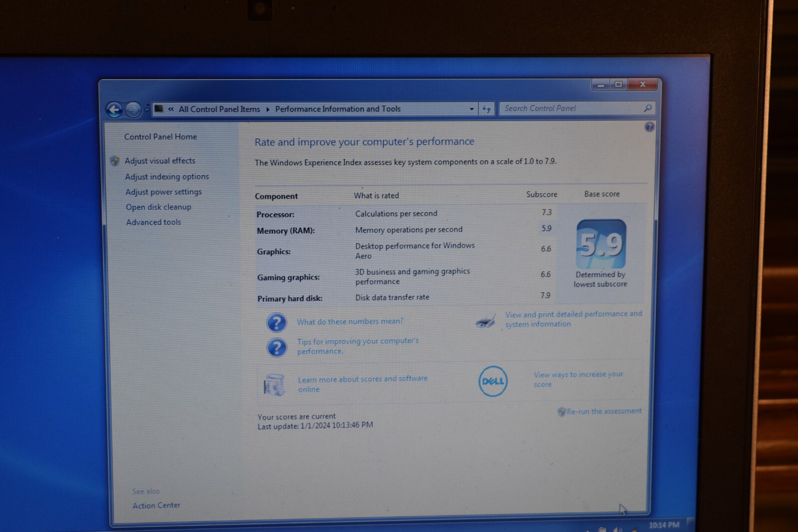798x532 pixels.
Task: Go to Control Panel Home
Action: click(x=161, y=137)
